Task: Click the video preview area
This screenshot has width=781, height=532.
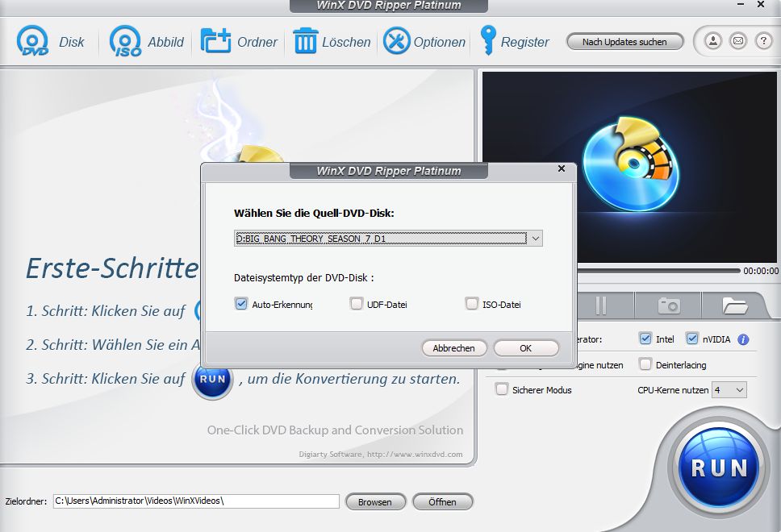Action: click(629, 167)
